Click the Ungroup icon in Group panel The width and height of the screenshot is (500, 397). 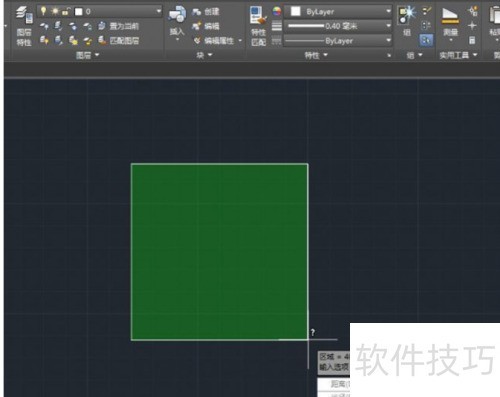click(426, 12)
